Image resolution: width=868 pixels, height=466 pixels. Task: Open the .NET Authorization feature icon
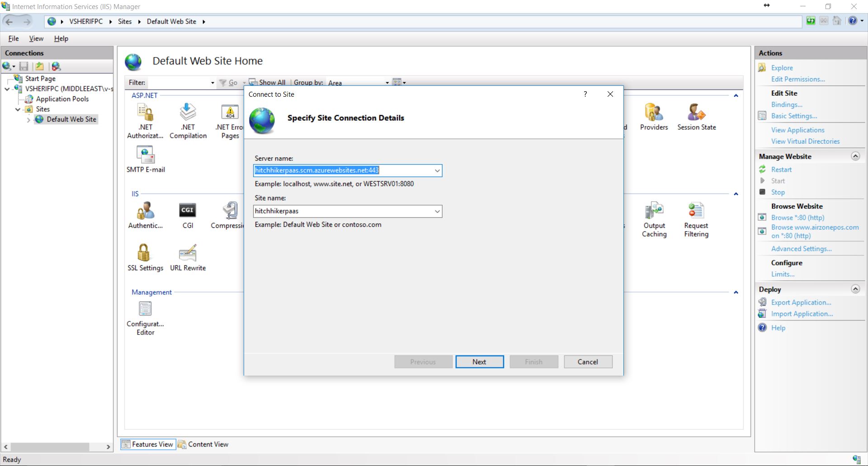point(145,113)
